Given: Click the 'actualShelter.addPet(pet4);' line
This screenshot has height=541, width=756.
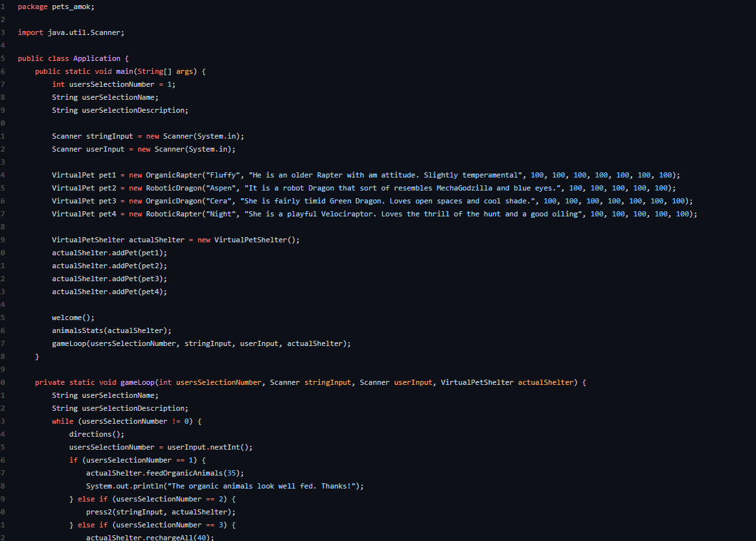Looking at the screenshot, I should tap(109, 292).
